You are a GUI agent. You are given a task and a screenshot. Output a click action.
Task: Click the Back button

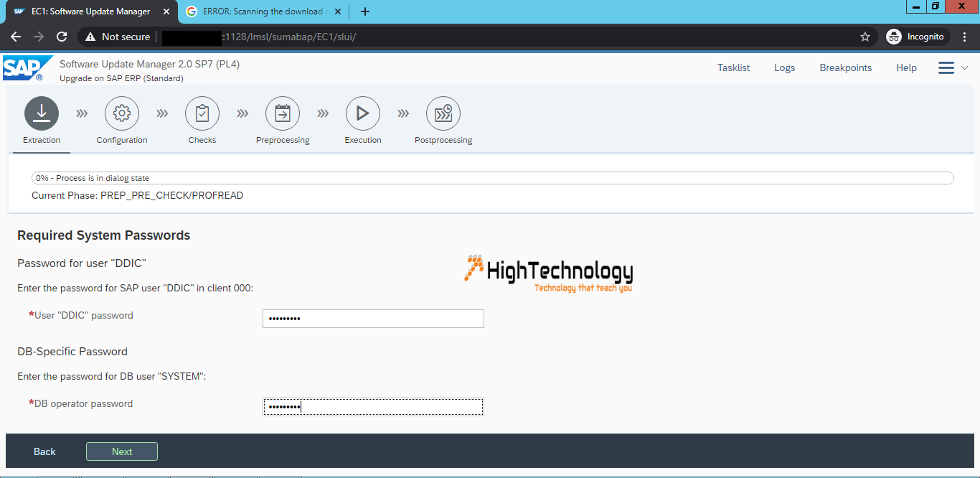(x=44, y=451)
